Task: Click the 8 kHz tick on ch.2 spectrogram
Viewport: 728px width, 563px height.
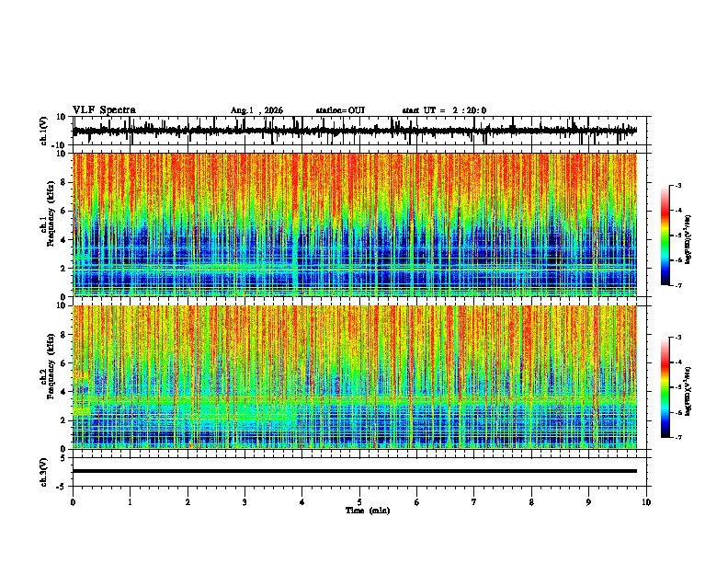Action: click(63, 335)
